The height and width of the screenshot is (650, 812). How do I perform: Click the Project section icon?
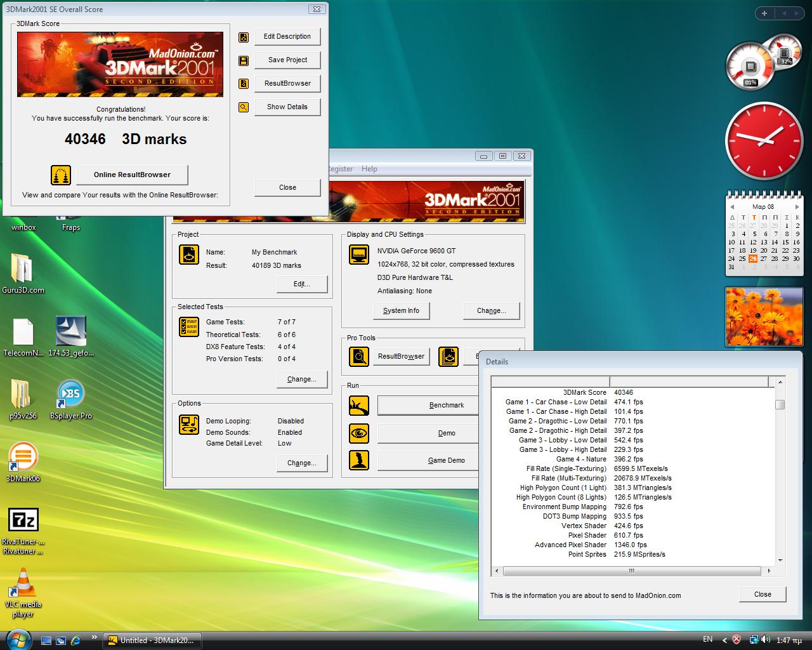click(x=189, y=254)
